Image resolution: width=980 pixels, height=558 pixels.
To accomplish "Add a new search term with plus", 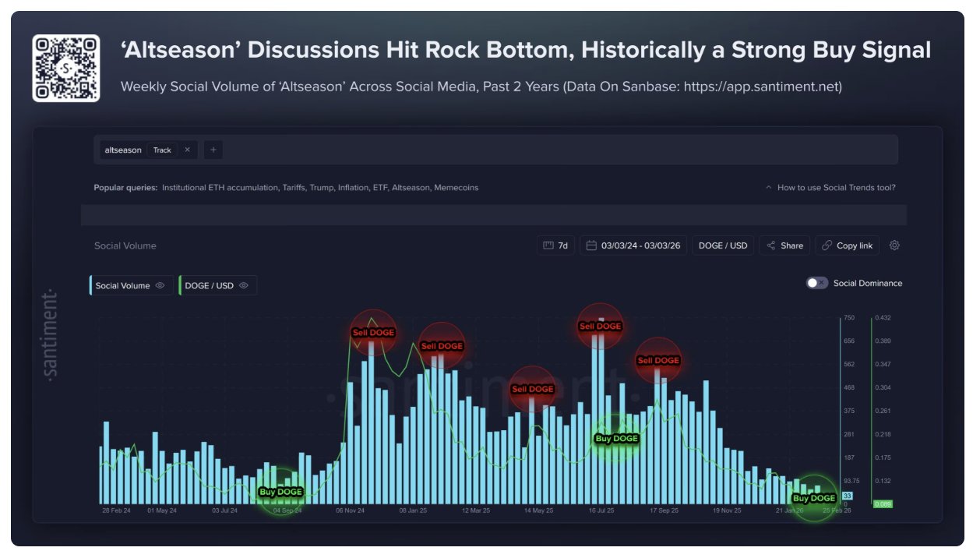I will (x=213, y=150).
